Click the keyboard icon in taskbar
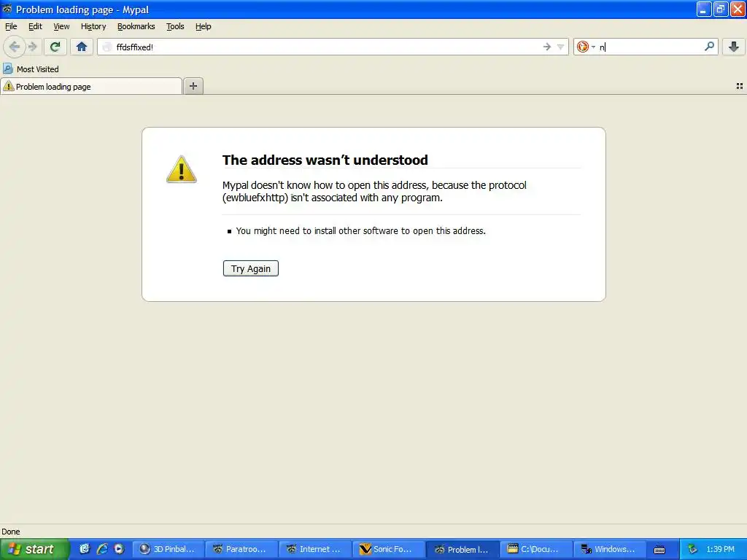The image size is (747, 560). pyautogui.click(x=659, y=550)
